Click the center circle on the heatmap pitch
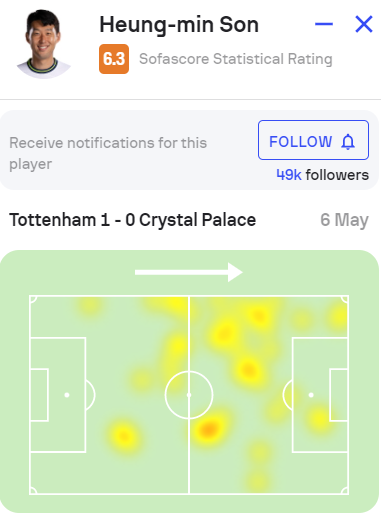The width and height of the screenshot is (381, 520). [189, 395]
